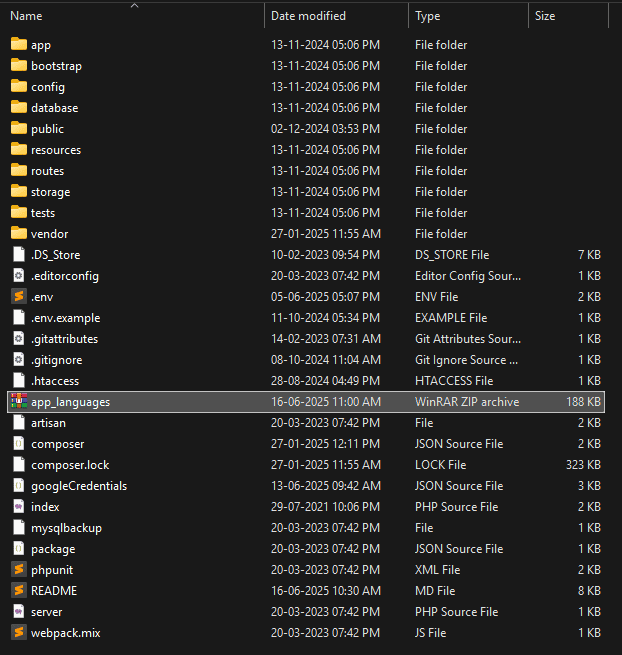Viewport: 622px width, 655px height.
Task: Select the phpunit XML file
Action: (50, 570)
